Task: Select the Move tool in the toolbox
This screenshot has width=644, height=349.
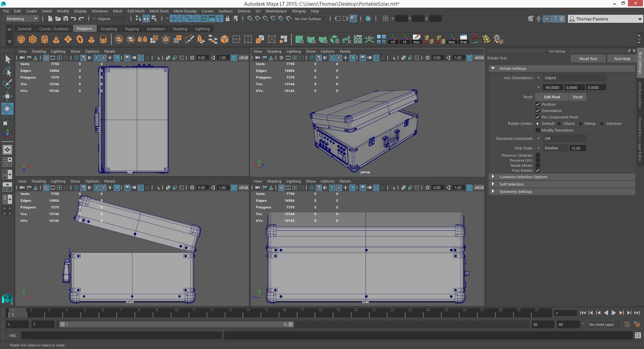Action: click(7, 96)
